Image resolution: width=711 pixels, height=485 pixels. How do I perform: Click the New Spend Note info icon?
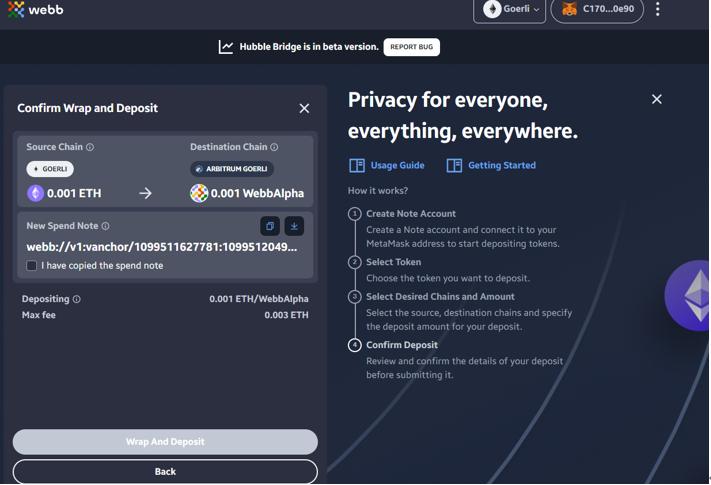click(105, 226)
